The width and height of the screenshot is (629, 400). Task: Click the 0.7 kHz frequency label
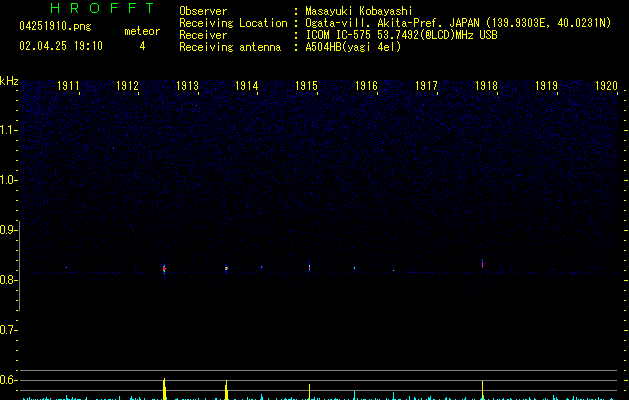[8, 330]
